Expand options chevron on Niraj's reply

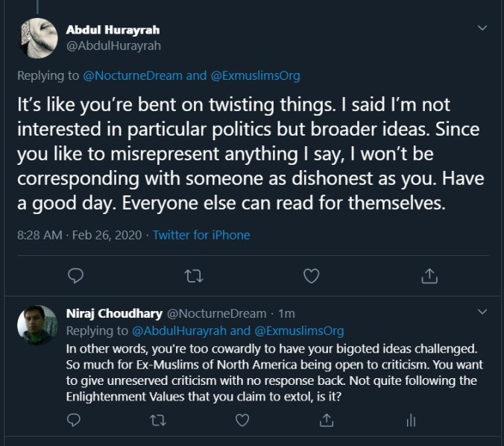482,311
